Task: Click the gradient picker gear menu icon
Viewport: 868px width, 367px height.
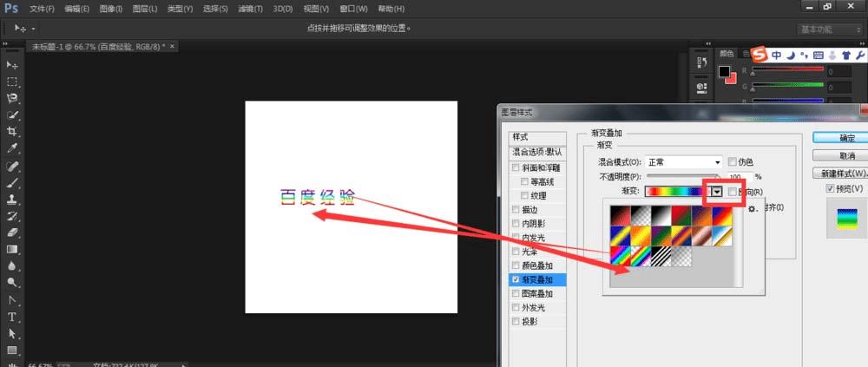Action: tap(753, 209)
